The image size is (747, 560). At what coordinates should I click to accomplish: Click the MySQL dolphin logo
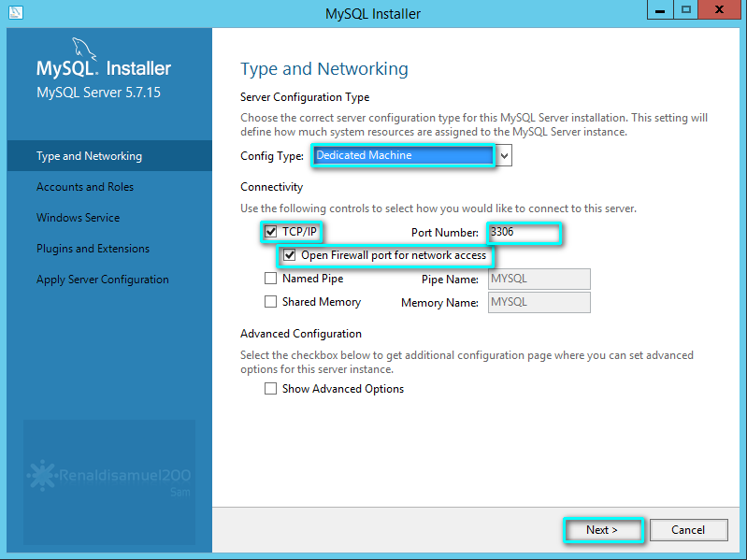tap(84, 49)
